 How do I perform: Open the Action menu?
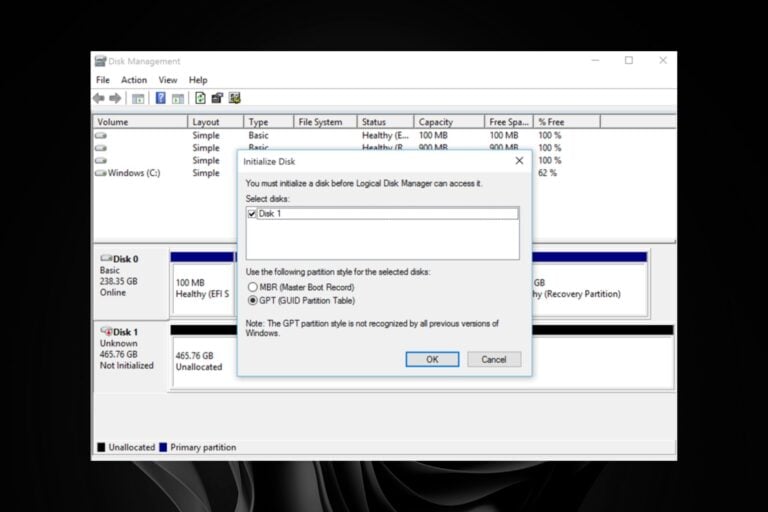point(134,80)
